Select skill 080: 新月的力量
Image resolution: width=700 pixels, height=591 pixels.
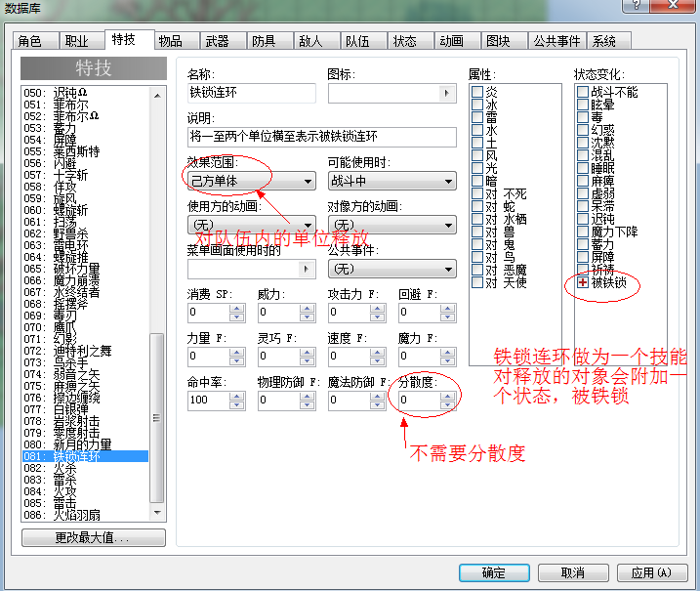85,444
